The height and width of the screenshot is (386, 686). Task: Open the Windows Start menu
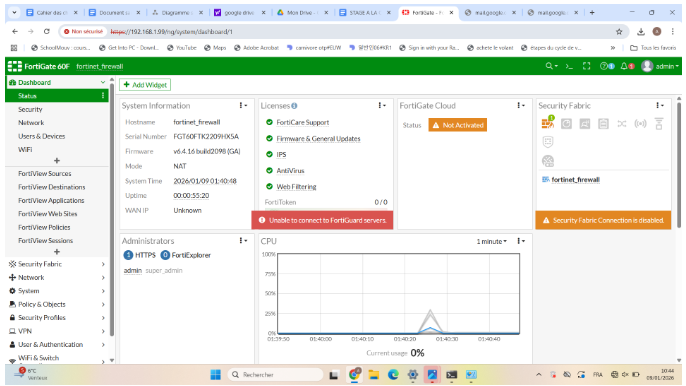coord(216,375)
